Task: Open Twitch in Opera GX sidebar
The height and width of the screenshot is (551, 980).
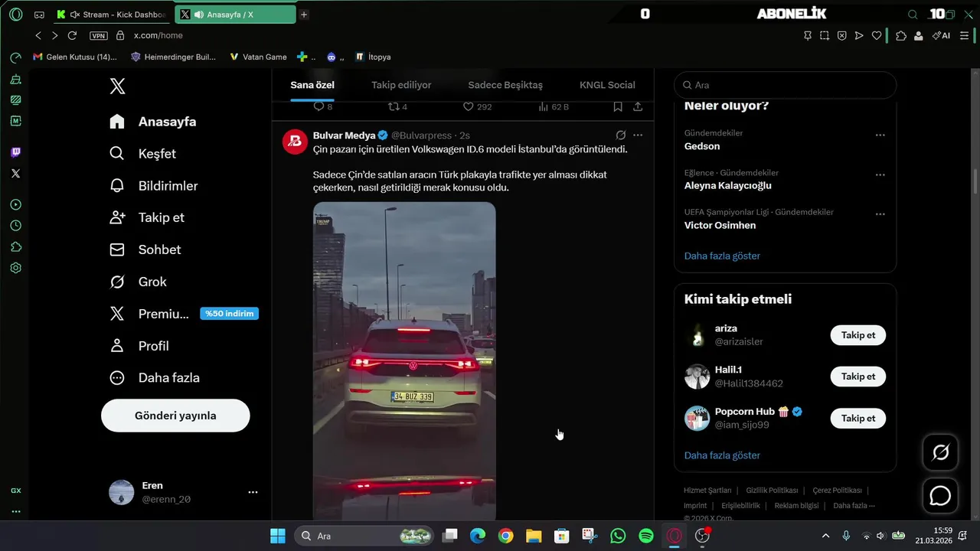Action: click(x=15, y=152)
